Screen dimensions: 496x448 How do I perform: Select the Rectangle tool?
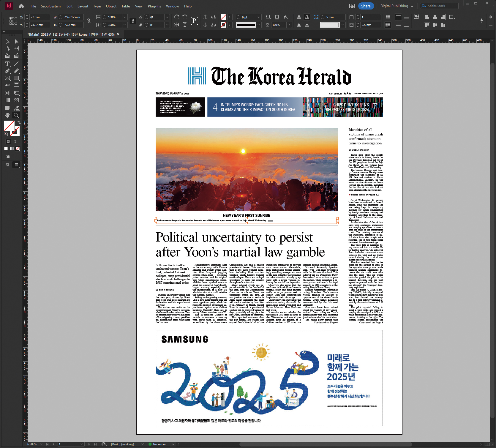pos(16,78)
